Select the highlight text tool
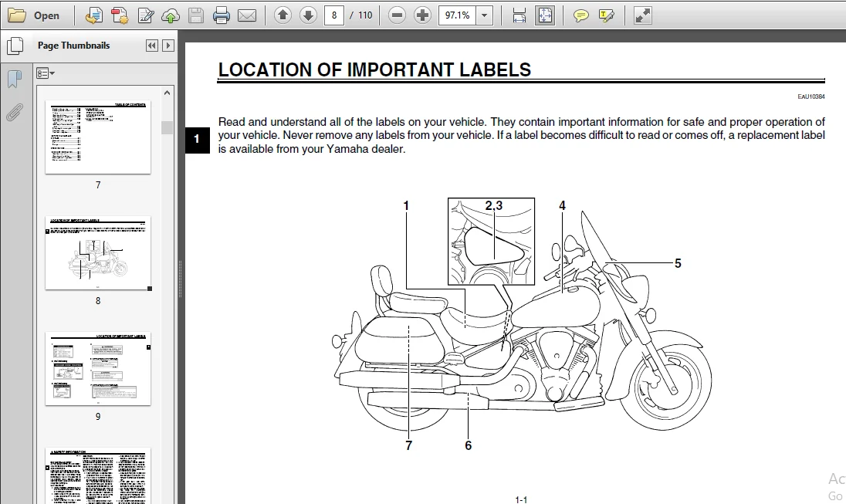Image resolution: width=846 pixels, height=504 pixels. (x=607, y=15)
